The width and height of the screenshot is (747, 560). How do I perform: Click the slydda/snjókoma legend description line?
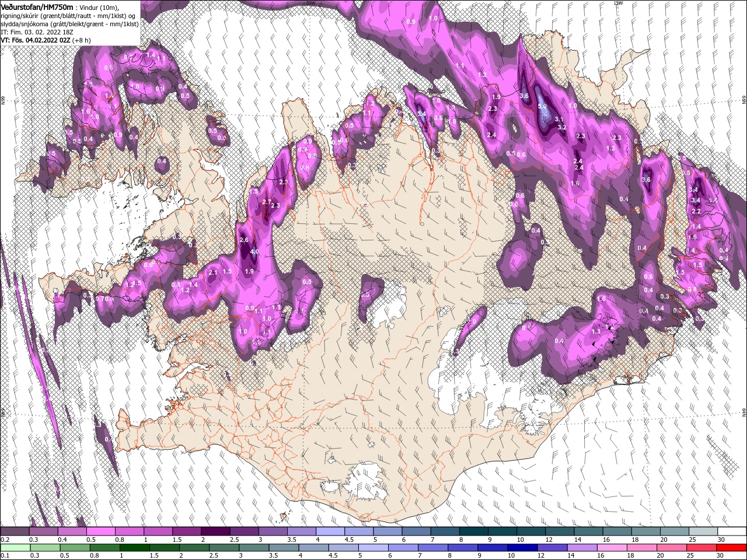(x=69, y=23)
